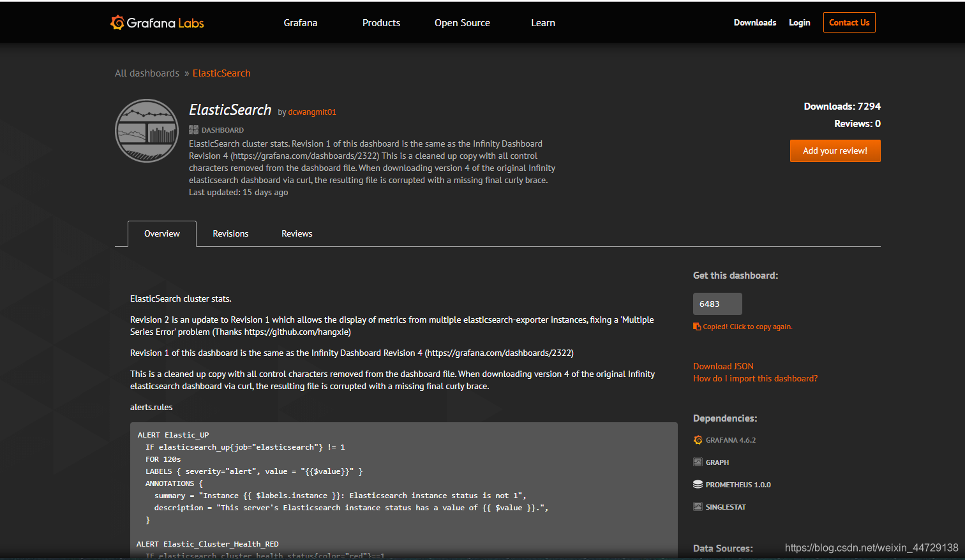Click the 'alerts.rules' text

[x=151, y=407]
